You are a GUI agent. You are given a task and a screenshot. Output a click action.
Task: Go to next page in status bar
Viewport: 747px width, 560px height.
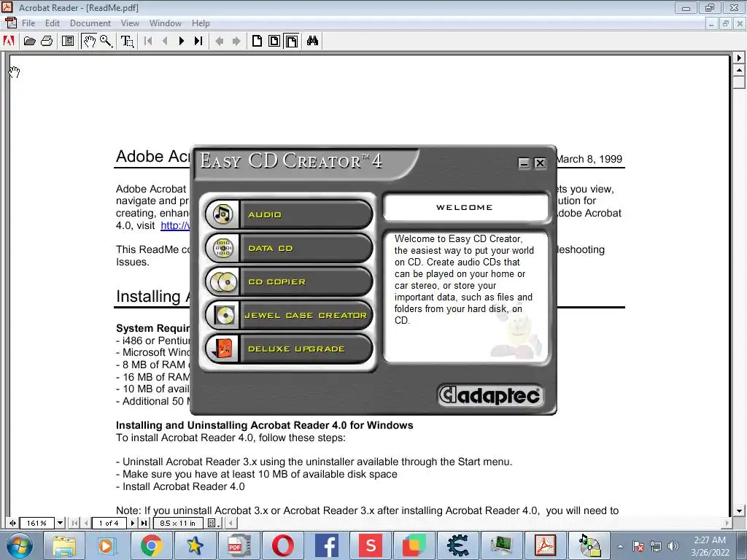[133, 523]
